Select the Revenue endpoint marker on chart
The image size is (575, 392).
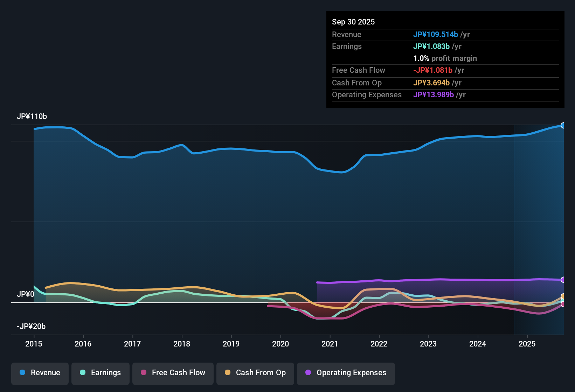click(x=563, y=125)
